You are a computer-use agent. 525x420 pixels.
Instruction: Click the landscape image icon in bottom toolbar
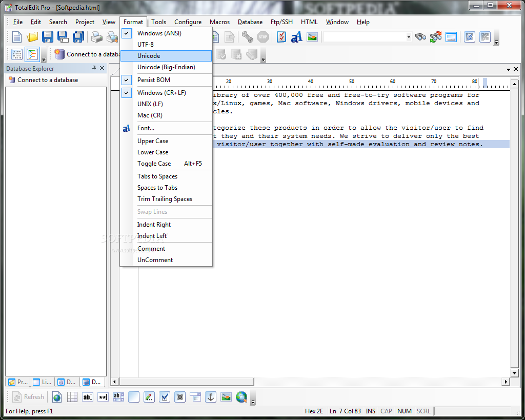[x=226, y=397]
